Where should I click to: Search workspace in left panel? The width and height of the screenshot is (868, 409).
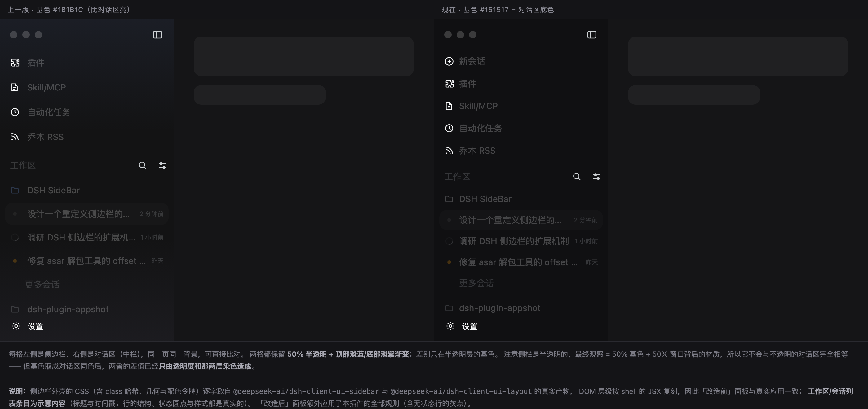[x=143, y=165]
